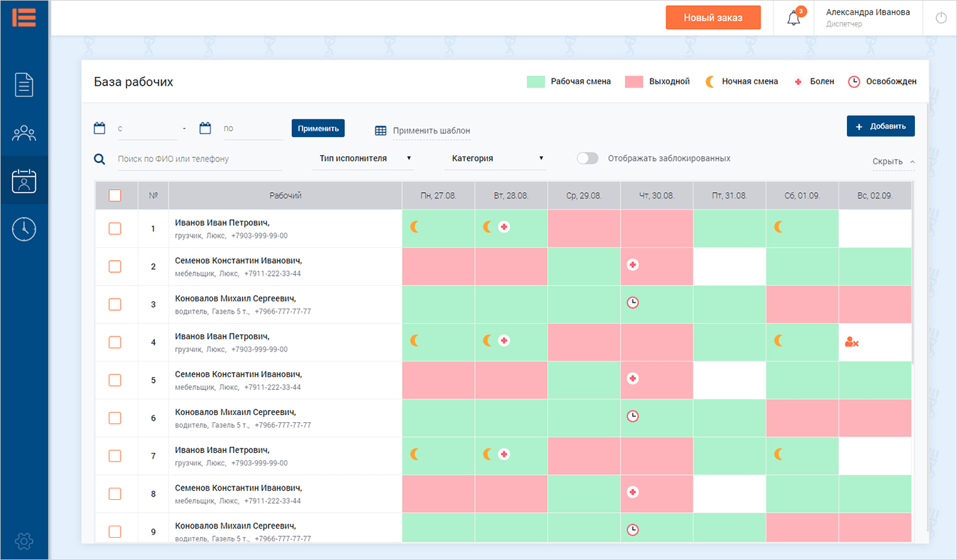The height and width of the screenshot is (560, 957).
Task: Open the clock history sidebar icon
Action: [x=24, y=229]
